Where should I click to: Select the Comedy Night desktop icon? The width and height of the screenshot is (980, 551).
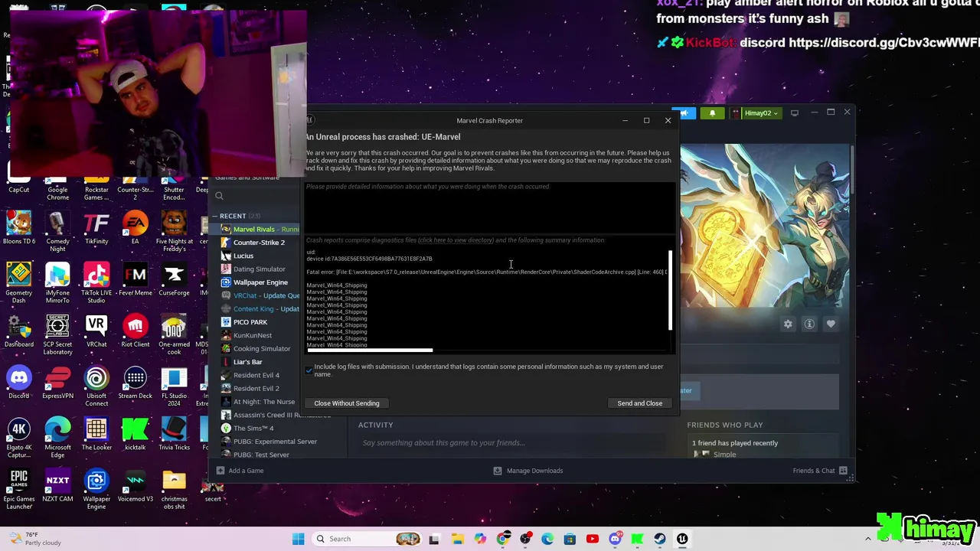pos(57,231)
